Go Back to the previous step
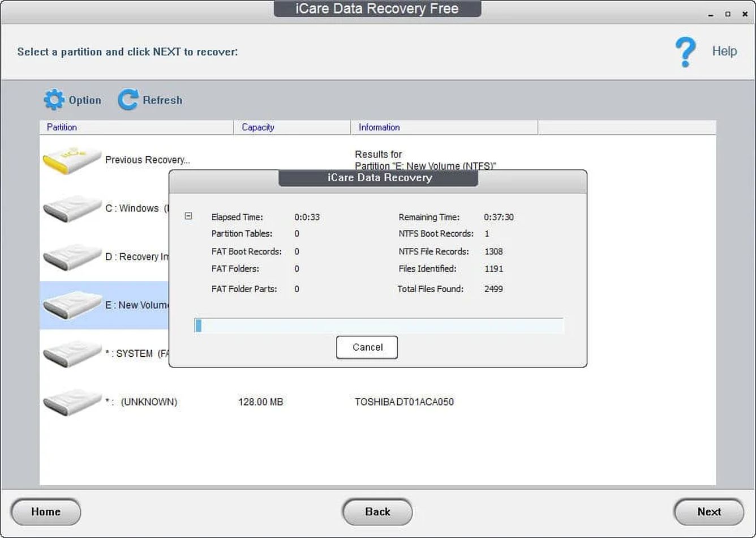Screen dimensions: 756x538 pos(377,512)
